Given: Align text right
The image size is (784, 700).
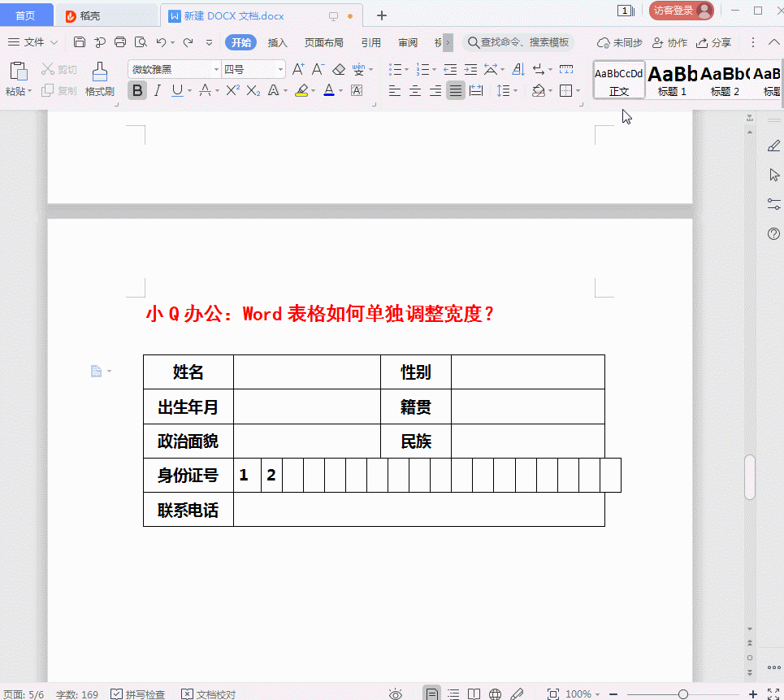Looking at the screenshot, I should coord(435,90).
